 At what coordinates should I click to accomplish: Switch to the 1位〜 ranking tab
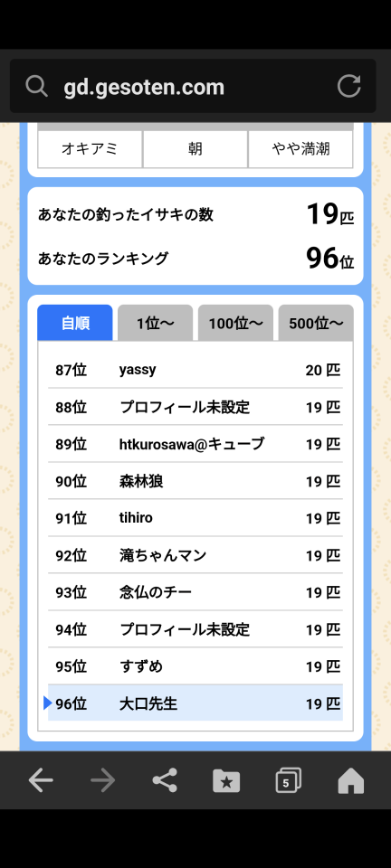coord(155,323)
